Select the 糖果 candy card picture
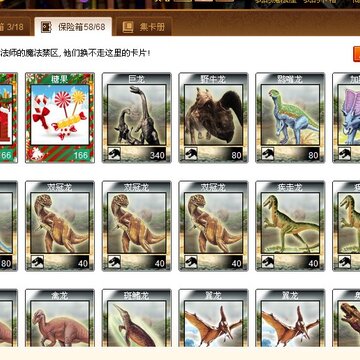 click(x=60, y=115)
